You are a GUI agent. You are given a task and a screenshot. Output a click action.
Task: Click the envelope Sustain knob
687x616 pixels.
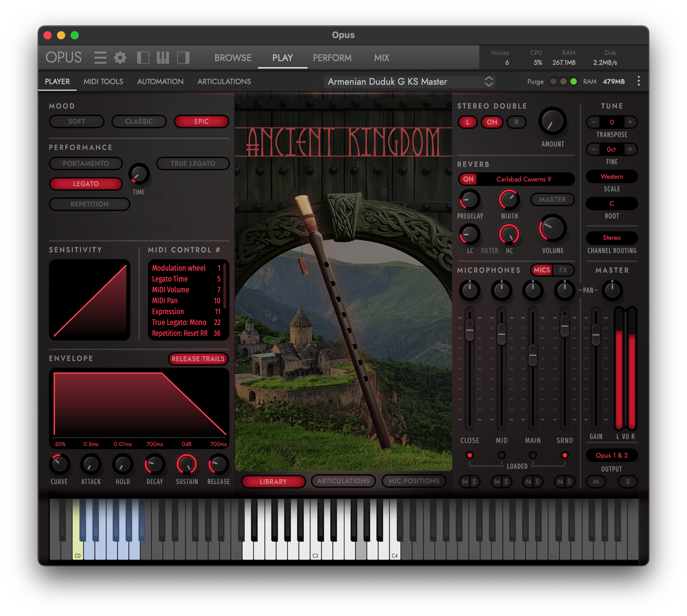pyautogui.click(x=186, y=464)
